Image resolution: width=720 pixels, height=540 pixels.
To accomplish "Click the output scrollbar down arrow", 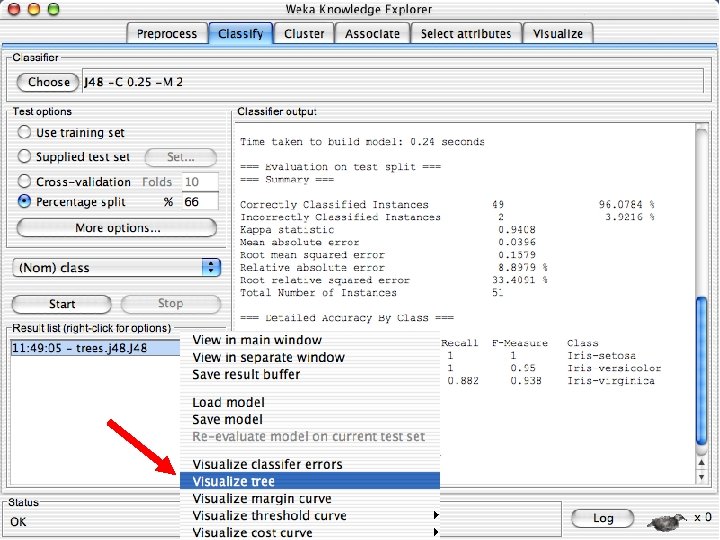I will click(x=702, y=477).
